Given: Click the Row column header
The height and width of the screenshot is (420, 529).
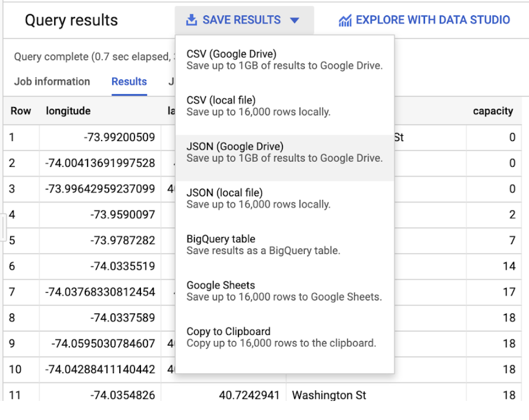Looking at the screenshot, I should point(21,111).
